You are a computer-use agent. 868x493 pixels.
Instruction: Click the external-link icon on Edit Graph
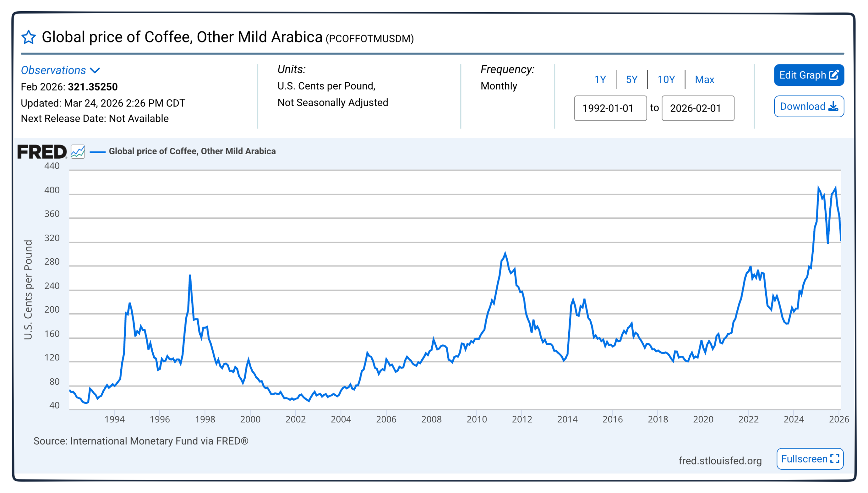pos(834,75)
